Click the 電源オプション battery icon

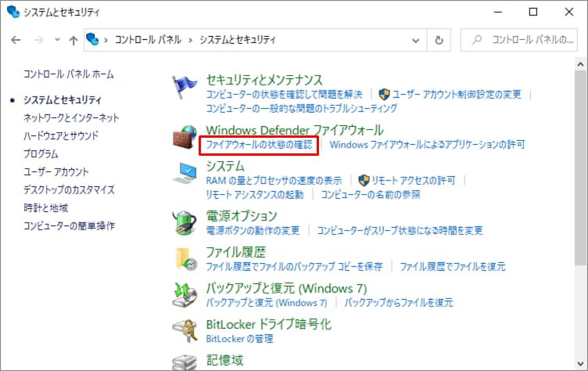pos(185,222)
